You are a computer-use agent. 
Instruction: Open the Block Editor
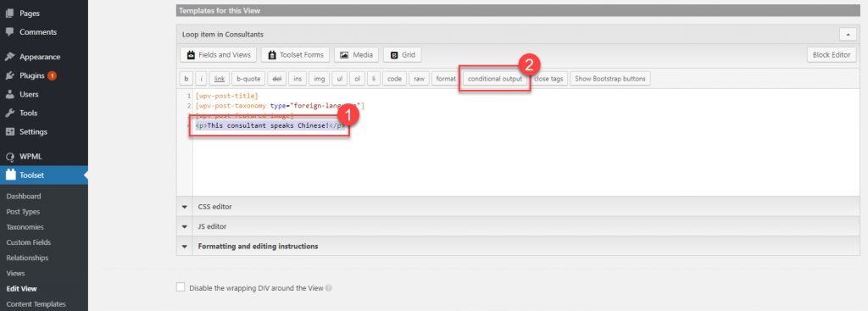[832, 55]
